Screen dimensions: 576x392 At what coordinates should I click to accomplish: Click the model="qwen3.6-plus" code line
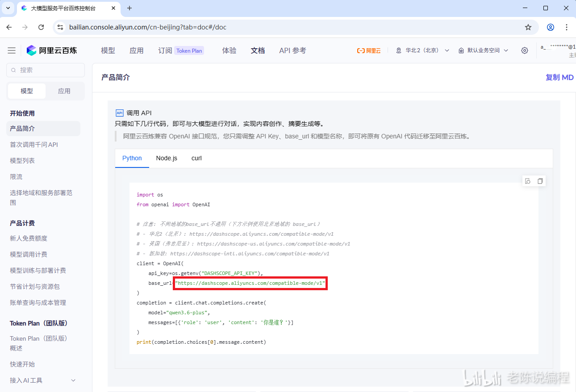click(179, 313)
